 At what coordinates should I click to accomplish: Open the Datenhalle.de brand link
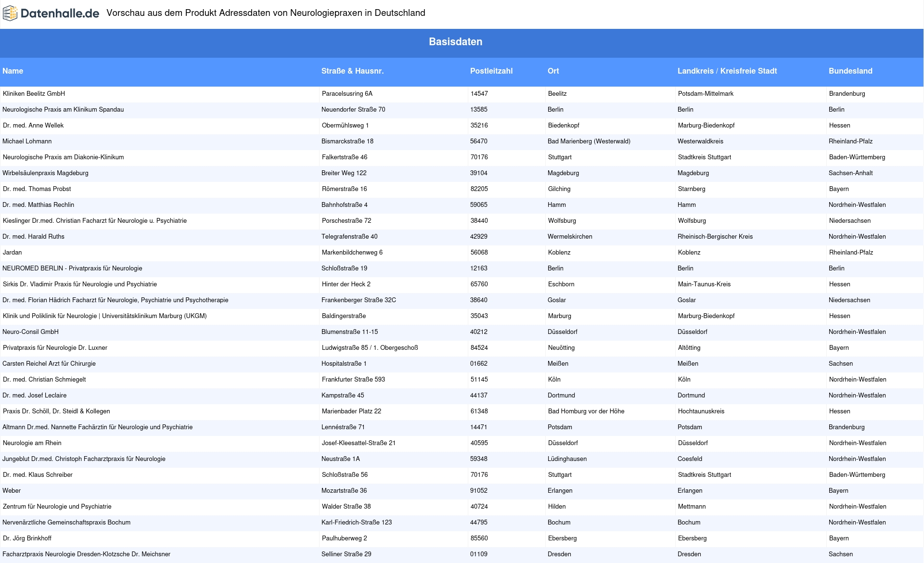[60, 13]
